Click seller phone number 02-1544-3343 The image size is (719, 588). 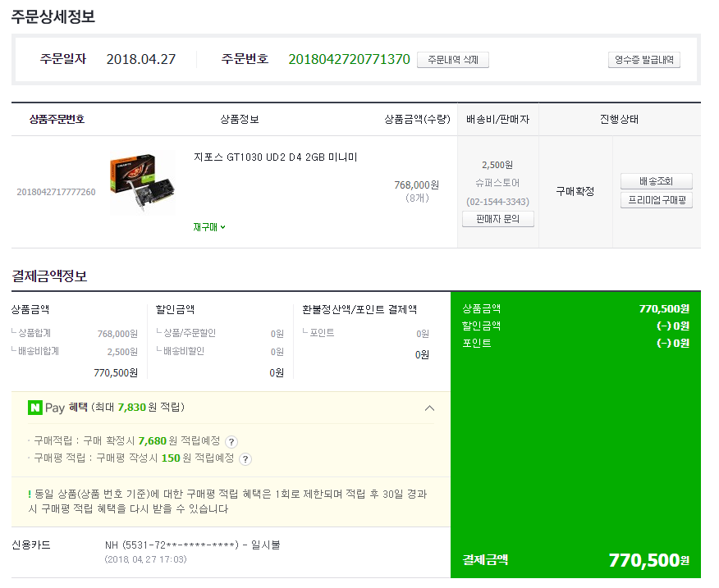[x=497, y=201]
